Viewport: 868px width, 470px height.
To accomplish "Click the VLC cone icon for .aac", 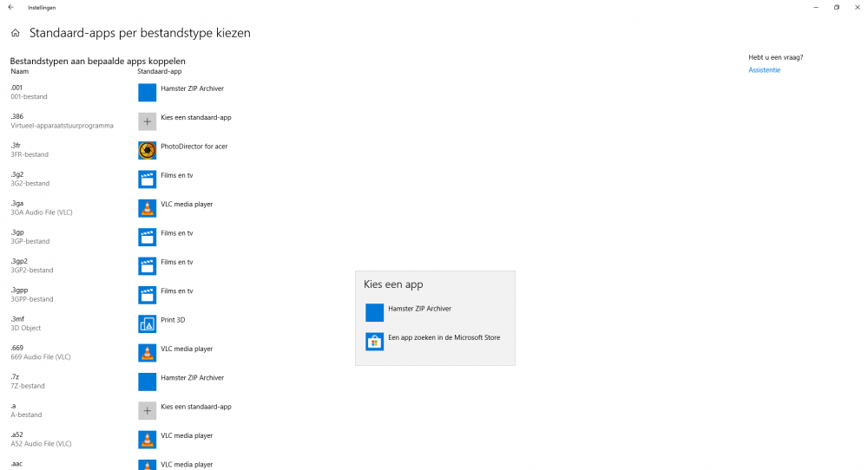I will pyautogui.click(x=148, y=465).
